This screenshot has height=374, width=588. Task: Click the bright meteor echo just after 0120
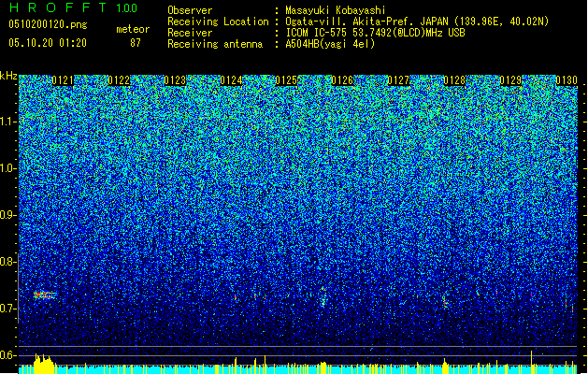pyautogui.click(x=45, y=295)
